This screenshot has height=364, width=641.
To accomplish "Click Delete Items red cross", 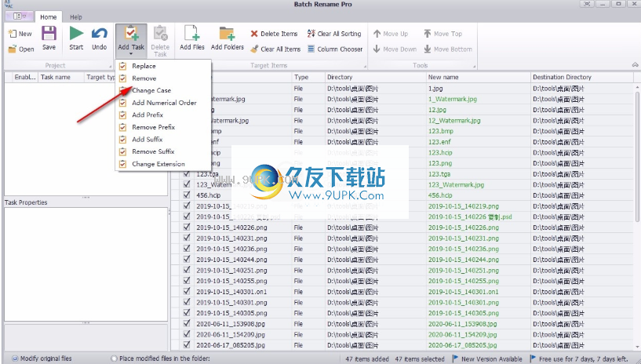I will pyautogui.click(x=254, y=34).
